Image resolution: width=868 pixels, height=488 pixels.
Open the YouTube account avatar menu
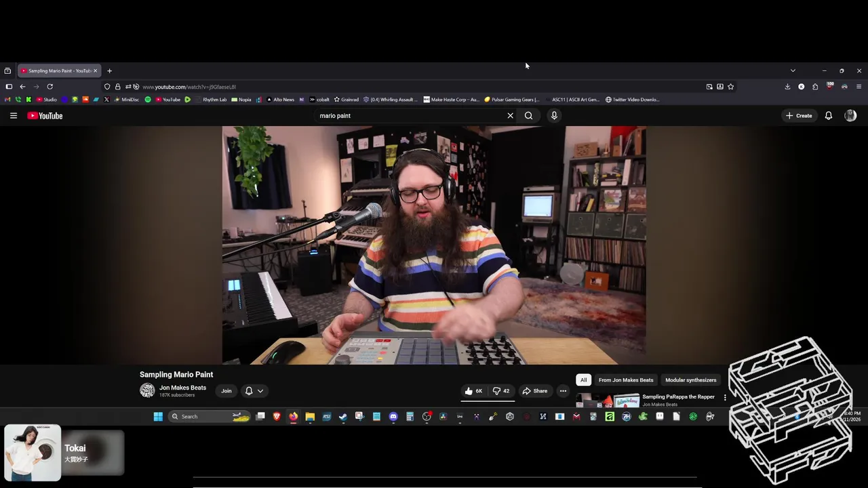[x=850, y=116]
